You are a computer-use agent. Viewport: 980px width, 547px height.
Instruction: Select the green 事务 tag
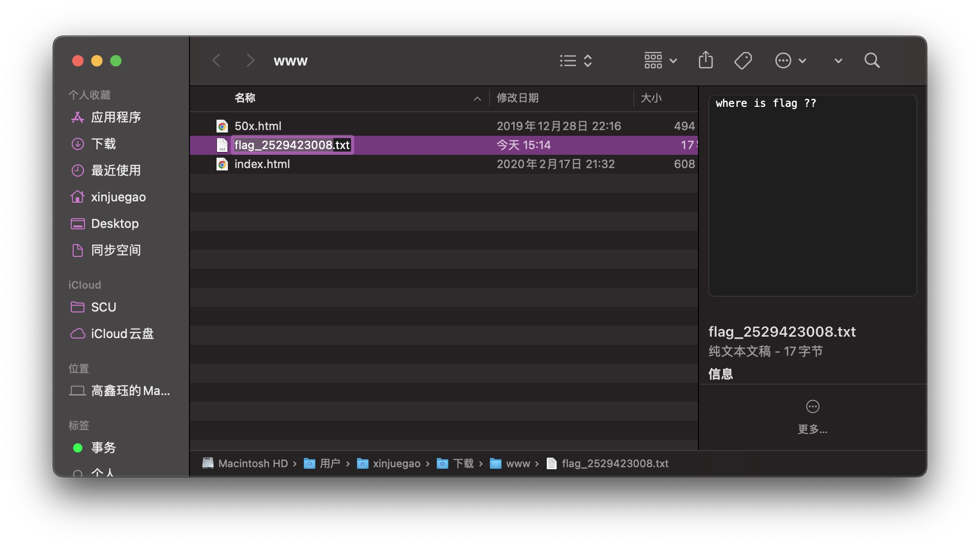tap(103, 448)
